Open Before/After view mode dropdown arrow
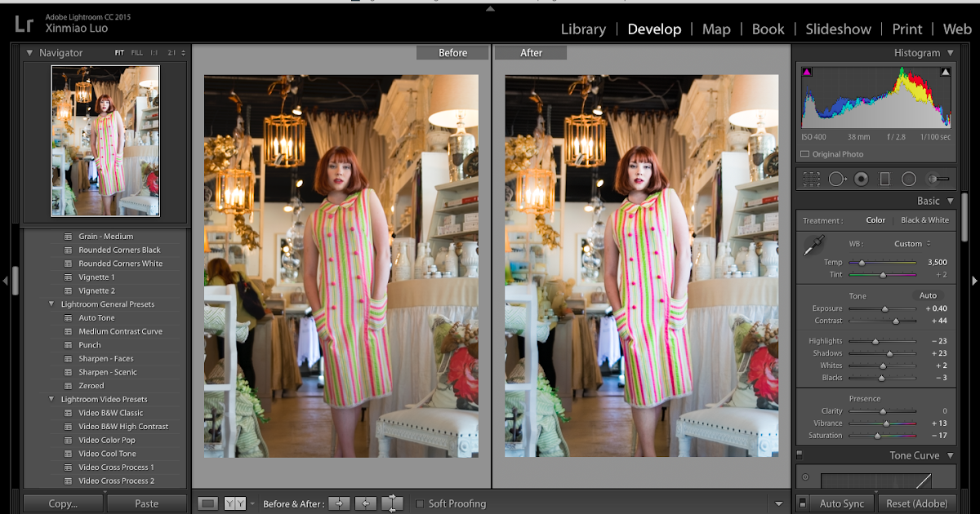The image size is (980, 514). 252,504
